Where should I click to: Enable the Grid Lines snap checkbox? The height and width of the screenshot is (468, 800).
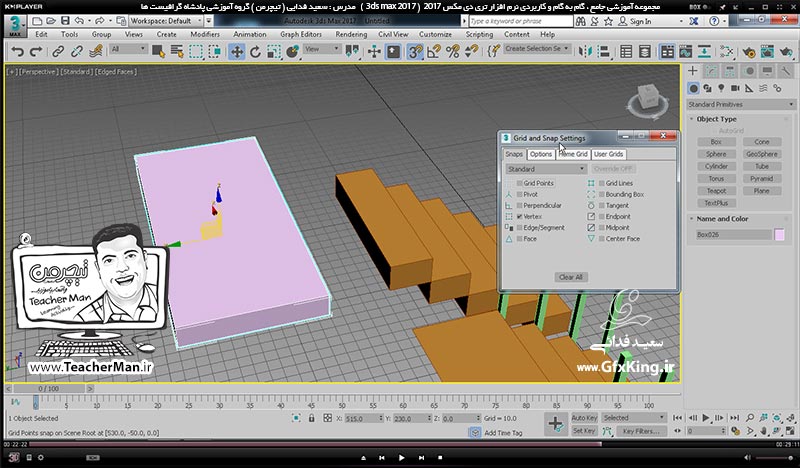point(602,183)
